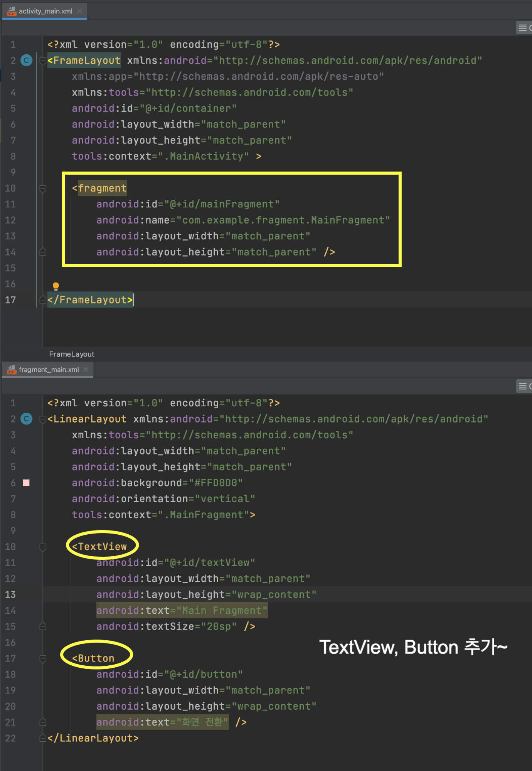Click the "화면 전환" button text value

202,722
